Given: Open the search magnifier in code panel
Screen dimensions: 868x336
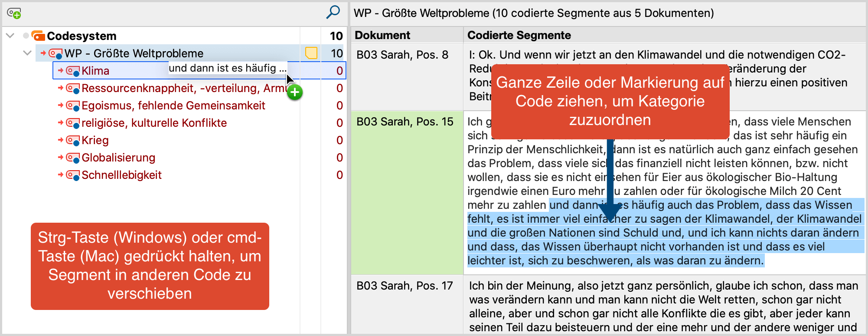Looking at the screenshot, I should 333,12.
